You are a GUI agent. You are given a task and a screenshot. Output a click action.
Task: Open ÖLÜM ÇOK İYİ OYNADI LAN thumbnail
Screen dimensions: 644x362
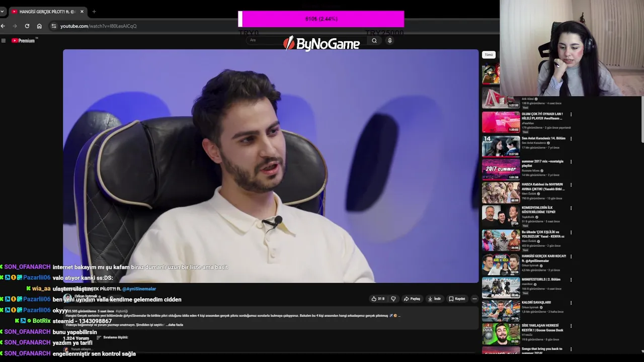(x=501, y=122)
